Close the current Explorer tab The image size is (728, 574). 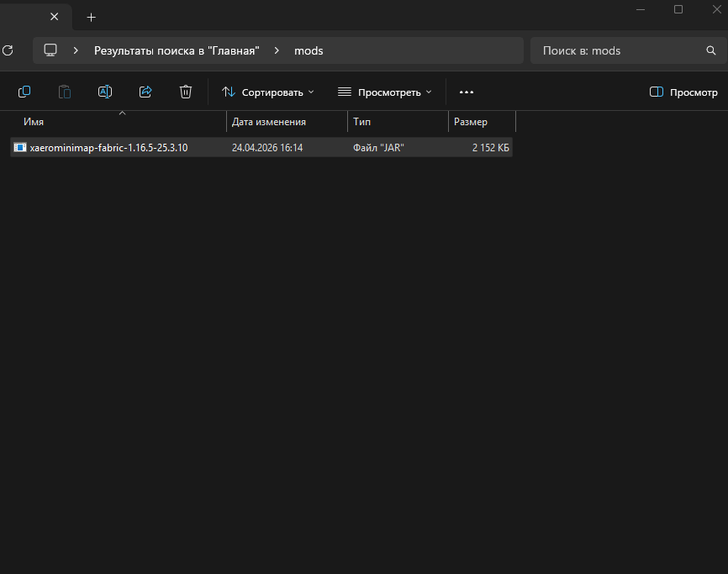(55, 17)
